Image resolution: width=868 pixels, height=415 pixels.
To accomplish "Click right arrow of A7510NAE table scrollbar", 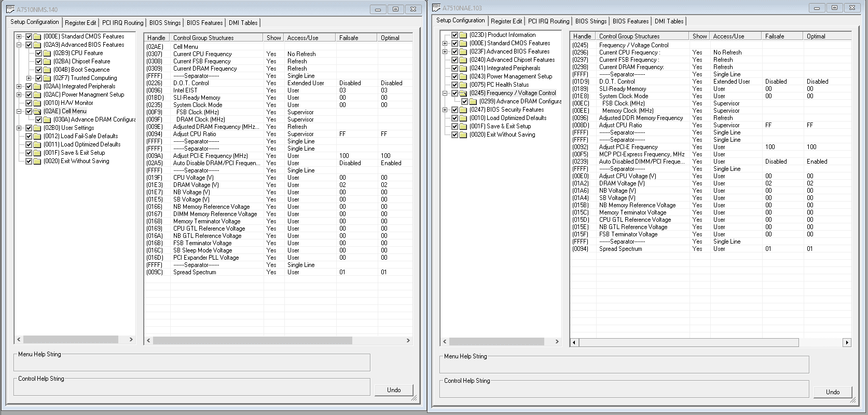I will click(847, 342).
